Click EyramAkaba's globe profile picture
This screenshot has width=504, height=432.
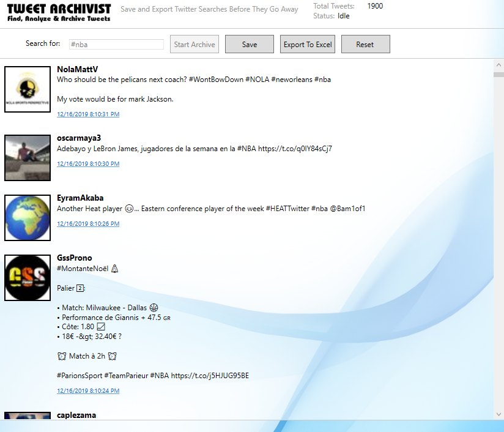tap(27, 217)
